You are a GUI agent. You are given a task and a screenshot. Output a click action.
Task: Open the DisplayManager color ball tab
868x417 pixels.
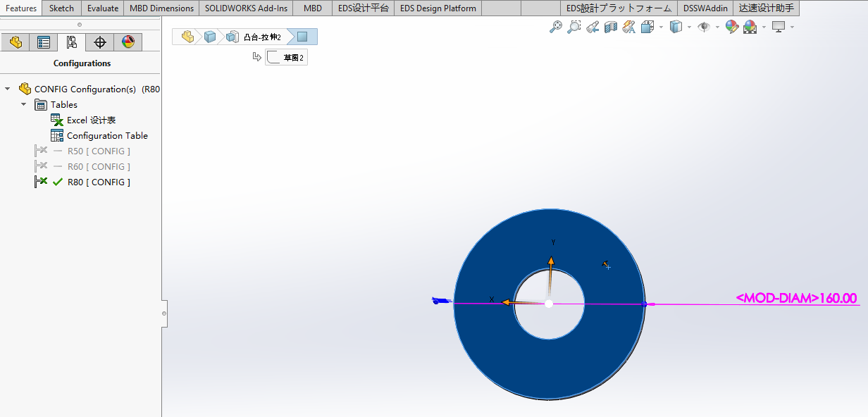[x=128, y=42]
